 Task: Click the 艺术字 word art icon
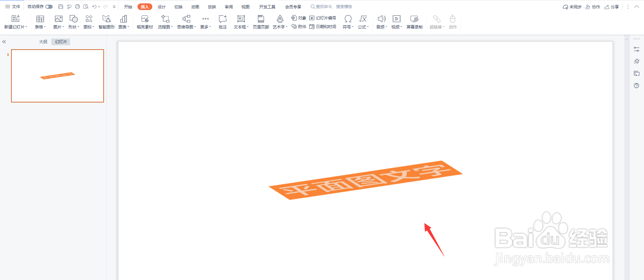pos(280,19)
